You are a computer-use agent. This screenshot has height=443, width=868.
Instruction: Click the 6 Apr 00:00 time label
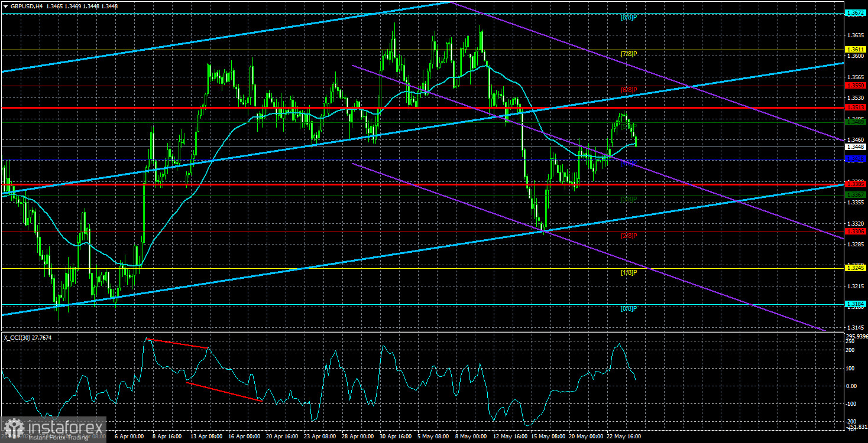128,437
